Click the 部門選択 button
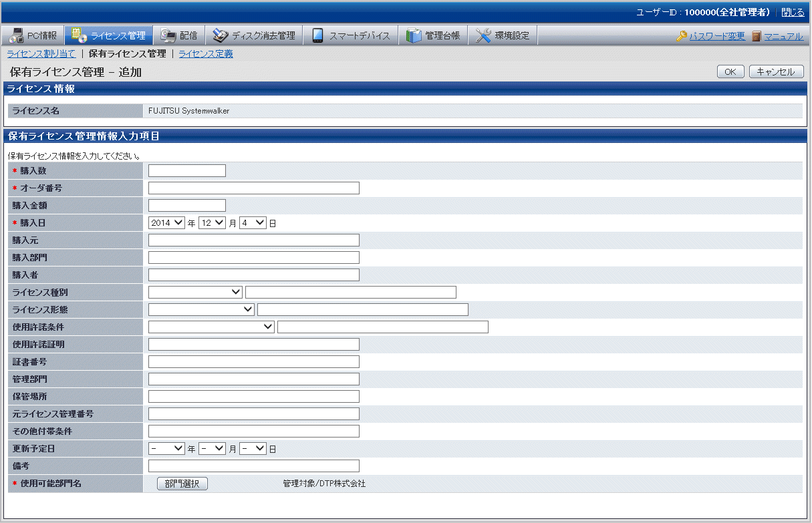Viewport: 812px width, 523px height. (182, 484)
